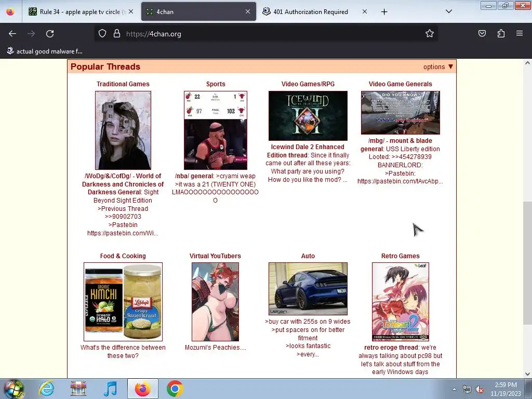Image resolution: width=532 pixels, height=399 pixels.
Task: Click the page vertical scrollbar thumb
Action: [x=527, y=263]
